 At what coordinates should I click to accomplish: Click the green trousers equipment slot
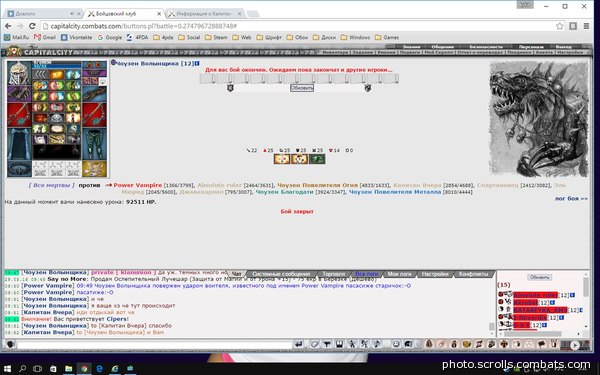pyautogui.click(x=95, y=144)
